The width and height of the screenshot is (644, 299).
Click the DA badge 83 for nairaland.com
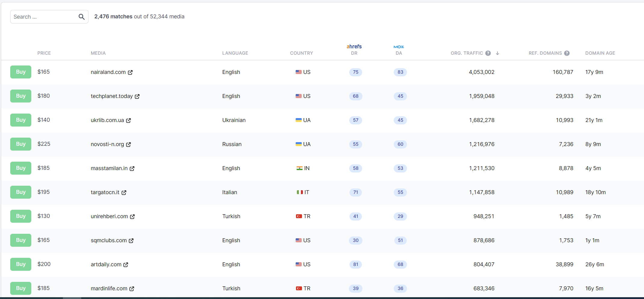[400, 72]
